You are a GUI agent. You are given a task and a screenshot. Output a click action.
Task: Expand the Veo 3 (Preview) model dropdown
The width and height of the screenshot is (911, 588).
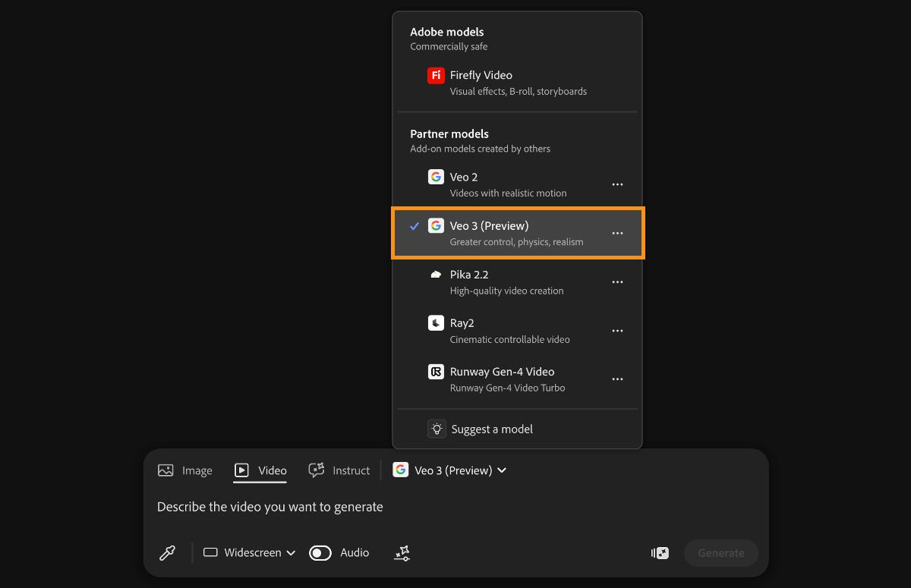click(x=449, y=470)
